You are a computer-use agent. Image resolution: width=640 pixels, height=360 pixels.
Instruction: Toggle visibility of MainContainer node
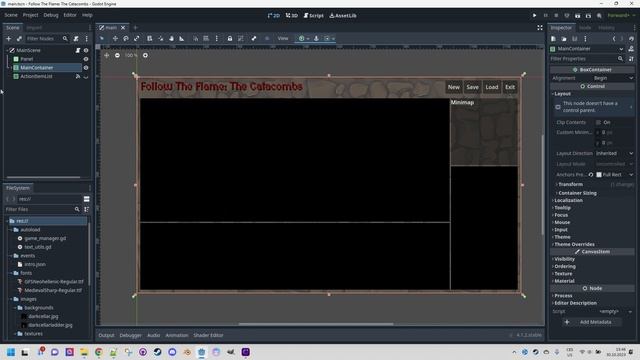click(86, 67)
